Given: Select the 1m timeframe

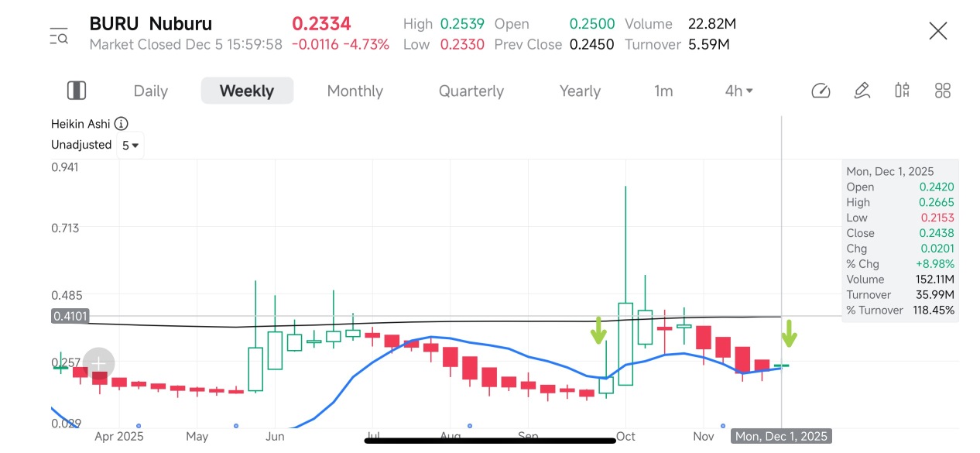Looking at the screenshot, I should 663,91.
